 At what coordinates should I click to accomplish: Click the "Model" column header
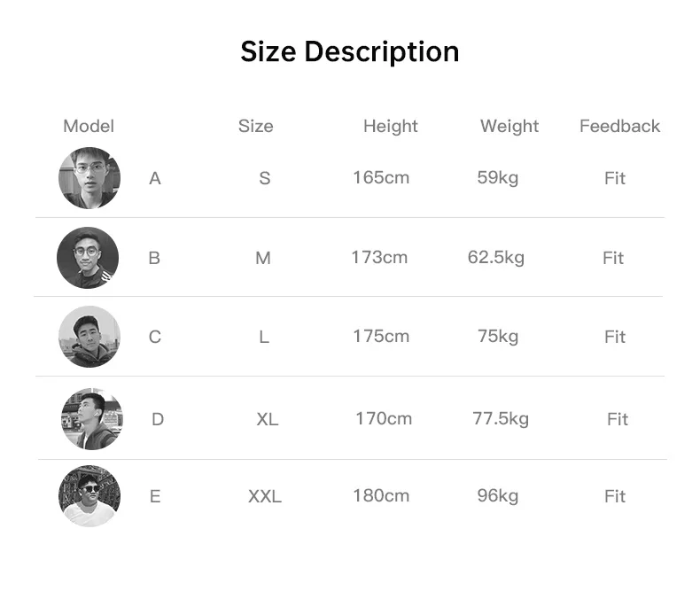[89, 126]
